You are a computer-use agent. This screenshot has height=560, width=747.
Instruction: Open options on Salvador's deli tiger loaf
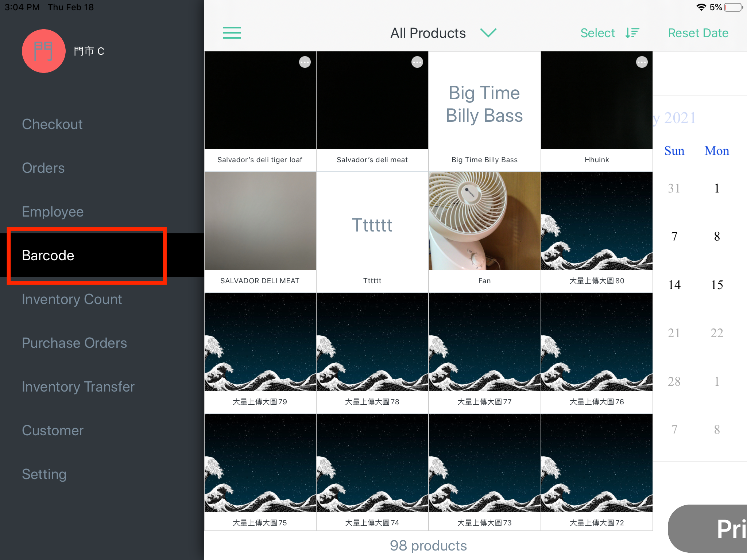(x=305, y=62)
